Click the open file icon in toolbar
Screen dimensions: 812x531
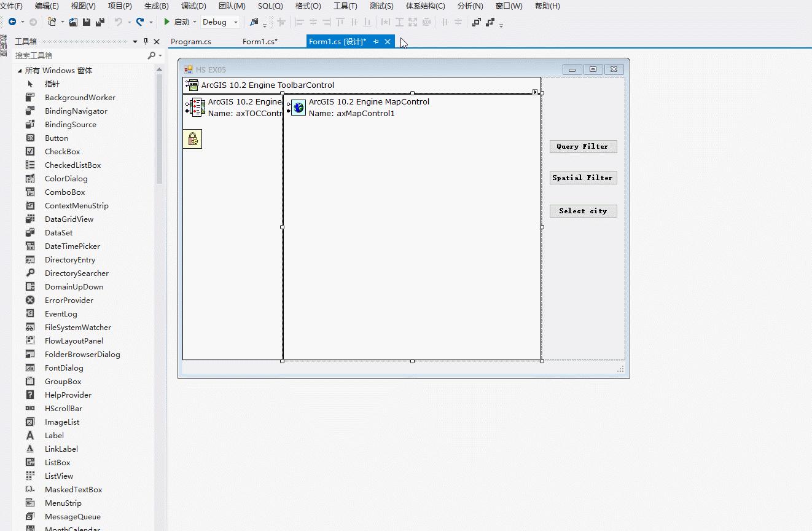point(73,22)
